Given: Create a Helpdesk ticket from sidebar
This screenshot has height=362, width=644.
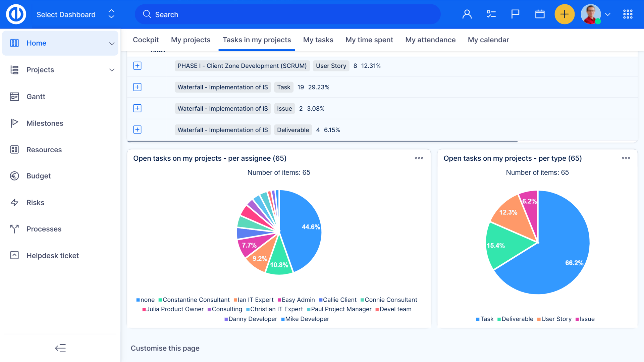Looking at the screenshot, I should (53, 255).
